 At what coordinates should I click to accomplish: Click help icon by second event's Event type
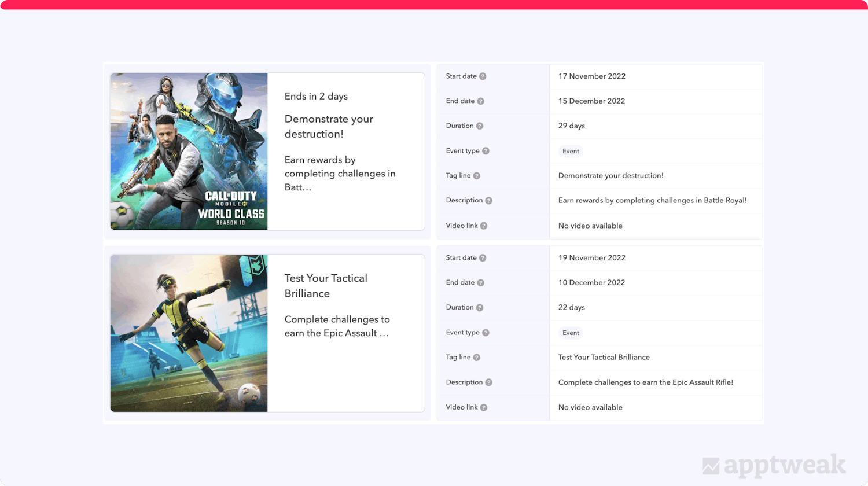click(x=486, y=333)
